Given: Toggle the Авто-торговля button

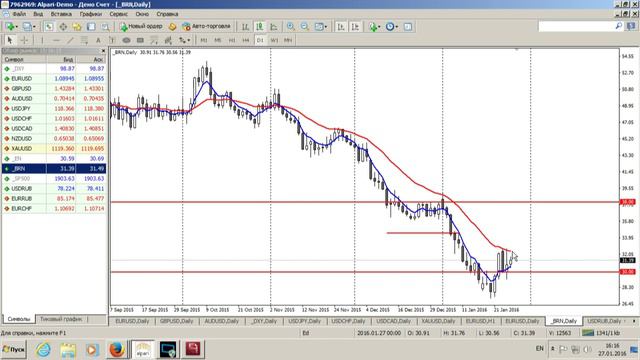Looking at the screenshot, I should [x=207, y=27].
